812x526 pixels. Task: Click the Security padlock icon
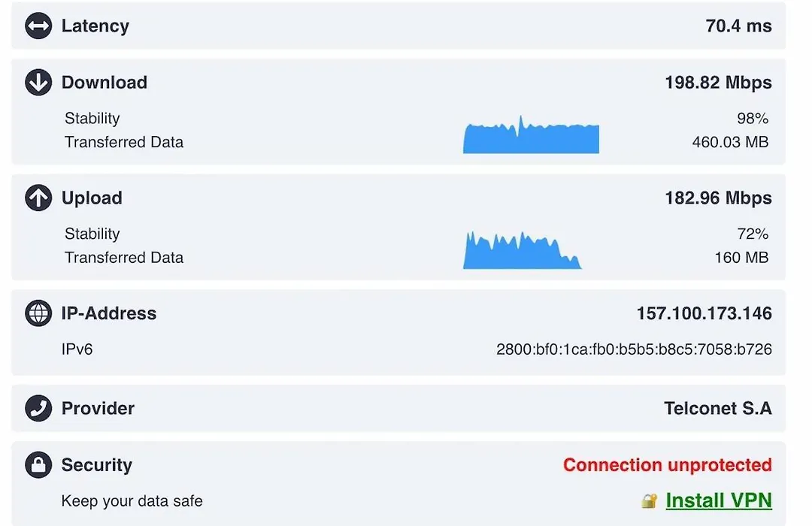38,465
